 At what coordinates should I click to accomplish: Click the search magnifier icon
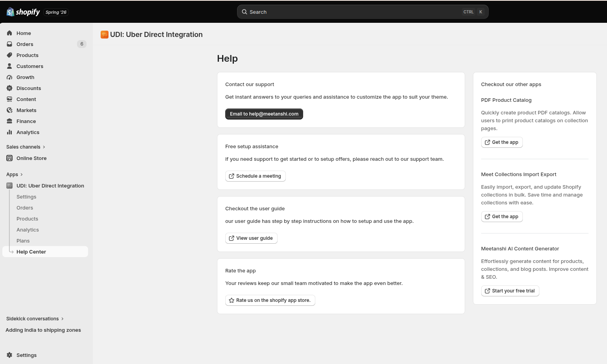(245, 12)
